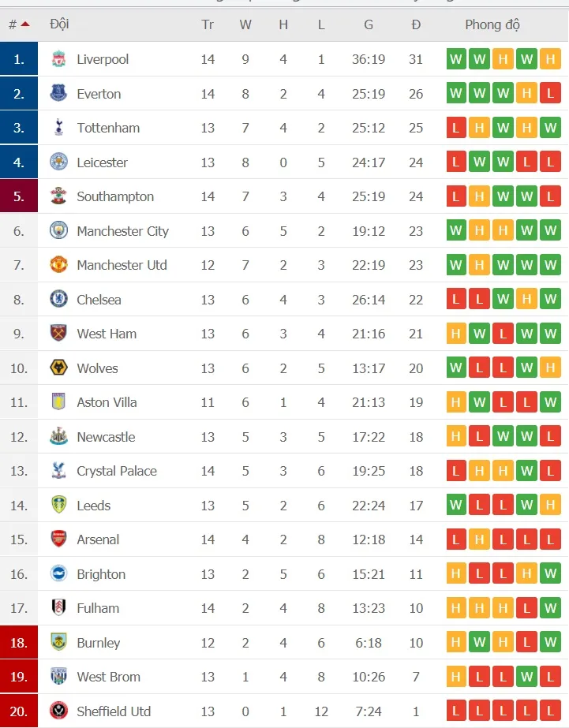The image size is (569, 728).
Task: Select the Chelsea club badge
Action: (x=58, y=300)
